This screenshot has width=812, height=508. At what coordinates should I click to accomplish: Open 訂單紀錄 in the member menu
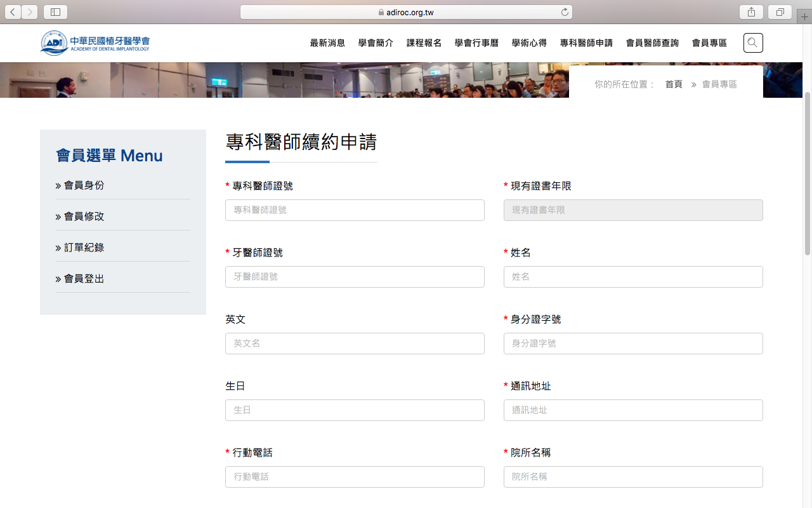point(84,248)
